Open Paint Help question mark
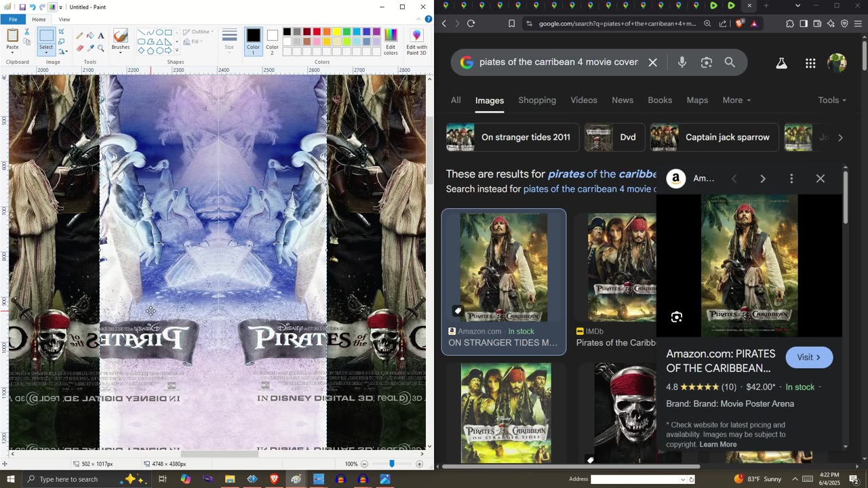The image size is (868, 488). point(427,20)
